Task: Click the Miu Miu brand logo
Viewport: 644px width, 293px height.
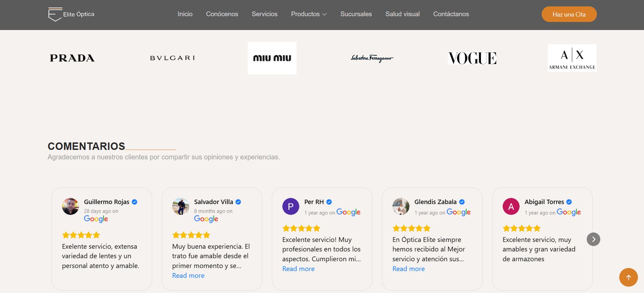Action: coord(272,58)
